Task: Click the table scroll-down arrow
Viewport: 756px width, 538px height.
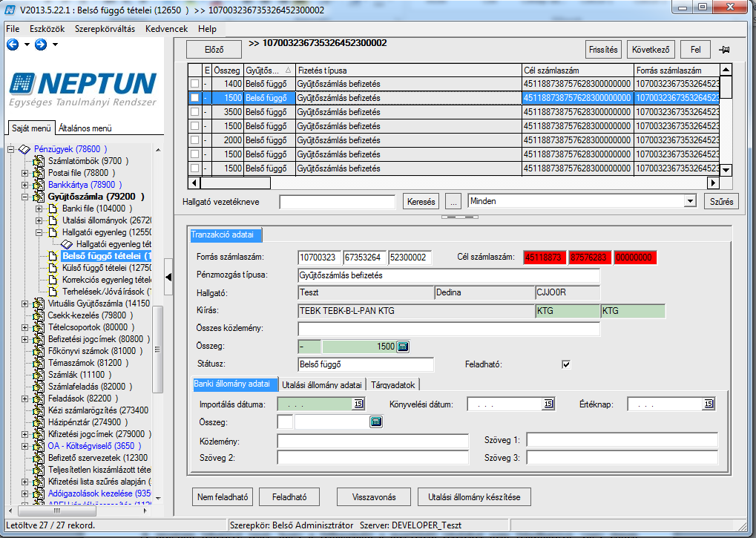Action: (x=726, y=170)
